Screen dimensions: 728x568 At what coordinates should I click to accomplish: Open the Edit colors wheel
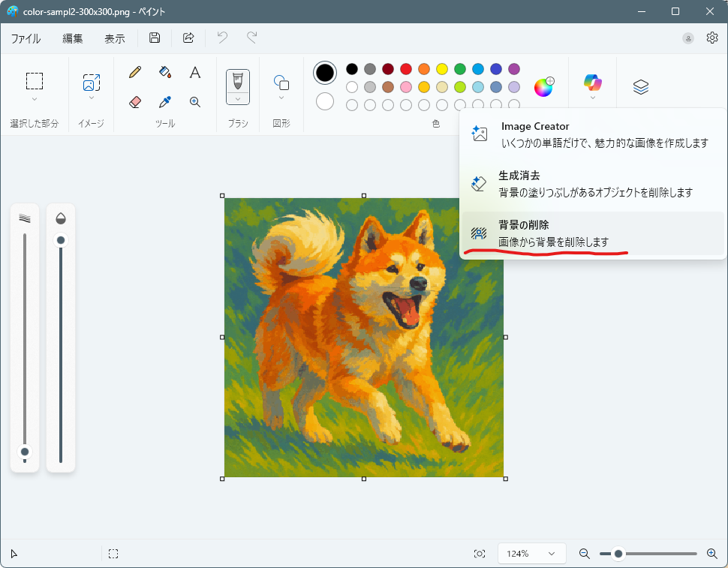543,87
